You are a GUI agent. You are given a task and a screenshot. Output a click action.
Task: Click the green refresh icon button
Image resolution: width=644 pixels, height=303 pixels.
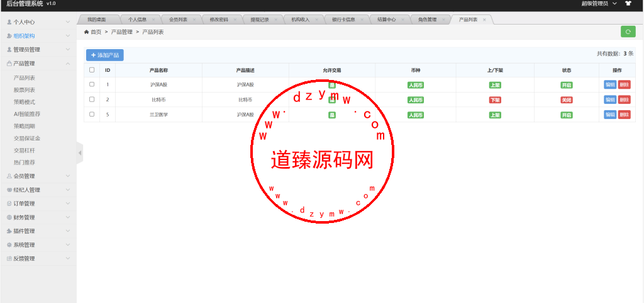628,31
